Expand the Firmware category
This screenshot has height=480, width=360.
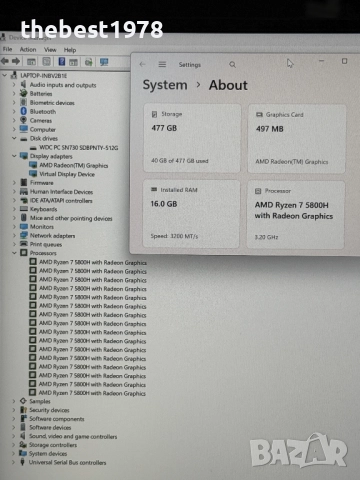[x=14, y=183]
